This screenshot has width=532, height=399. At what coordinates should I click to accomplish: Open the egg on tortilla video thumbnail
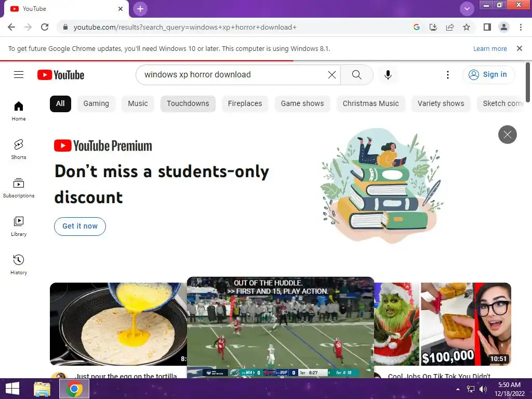[x=118, y=324]
